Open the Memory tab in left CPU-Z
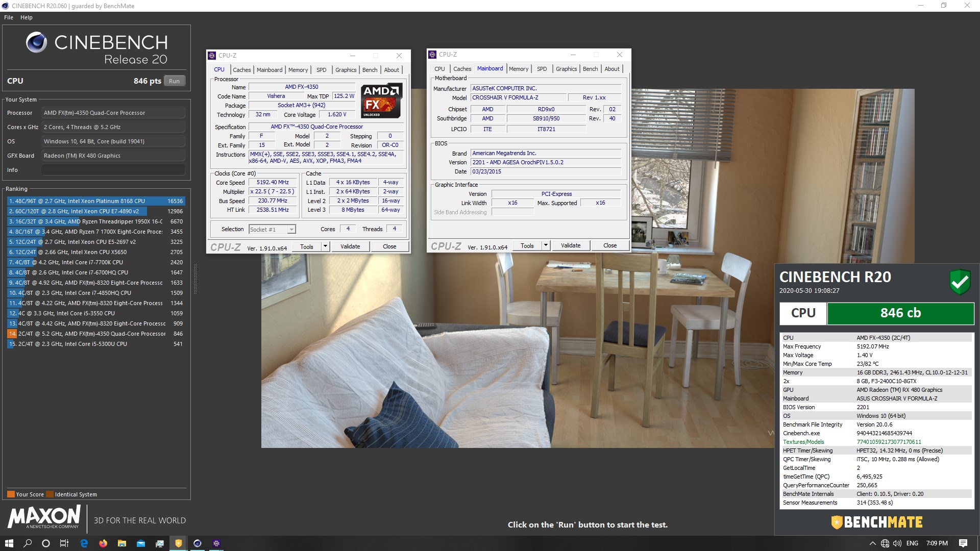 tap(298, 70)
